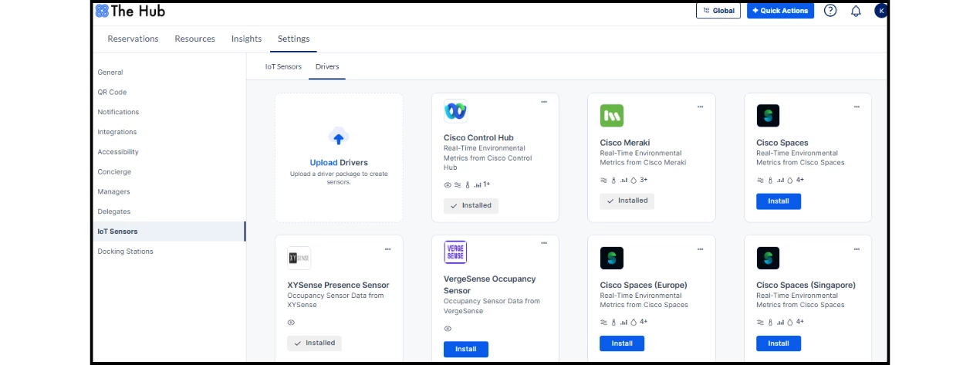Select IoT Sensors in the sidebar
The width and height of the screenshot is (980, 365).
[x=168, y=232]
